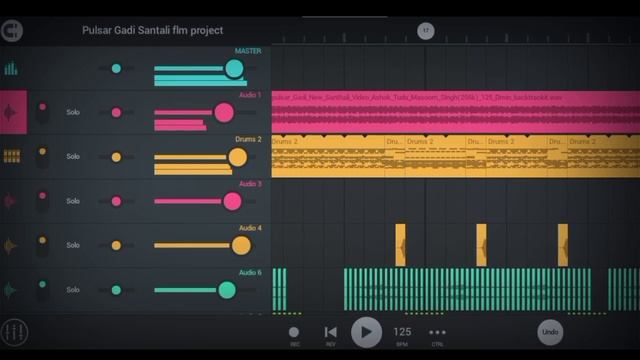Screen dimensions: 640x360
Task: Select the first Drums 2 pattern clip
Action: click(x=328, y=157)
